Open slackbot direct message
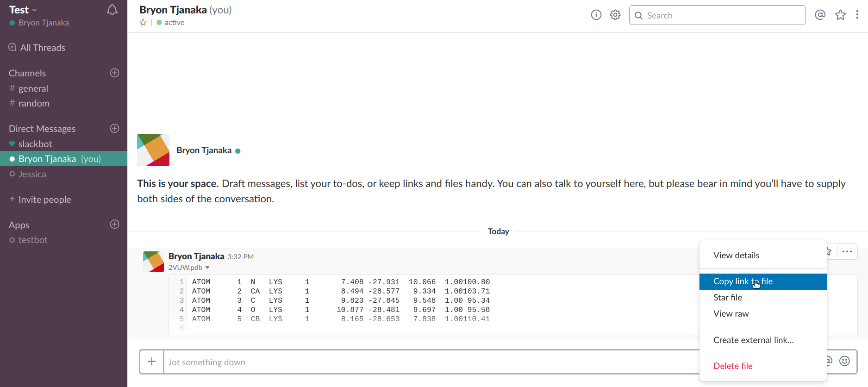Screen dimensions: 868x387 pos(35,144)
